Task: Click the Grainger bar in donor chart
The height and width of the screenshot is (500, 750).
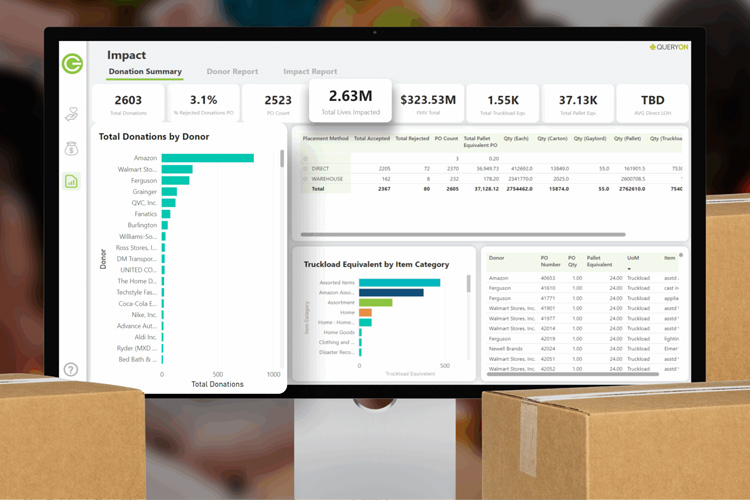Action: coord(169,191)
